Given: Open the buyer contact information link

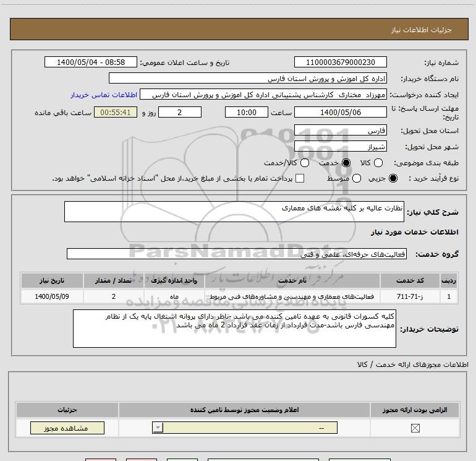Looking at the screenshot, I should (104, 95).
